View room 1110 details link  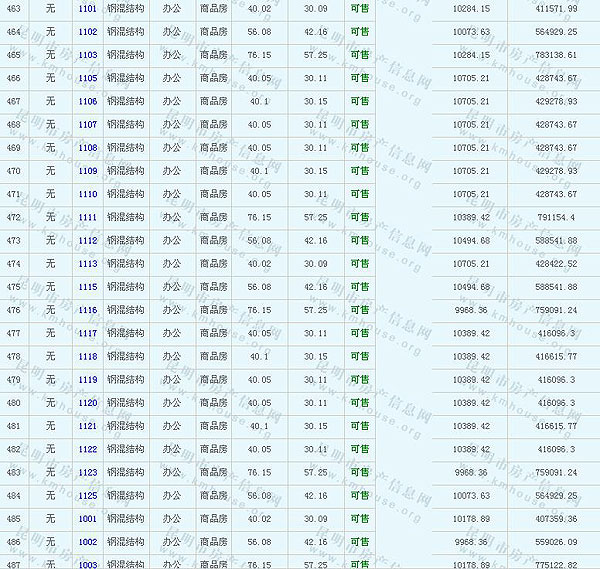tap(87, 194)
